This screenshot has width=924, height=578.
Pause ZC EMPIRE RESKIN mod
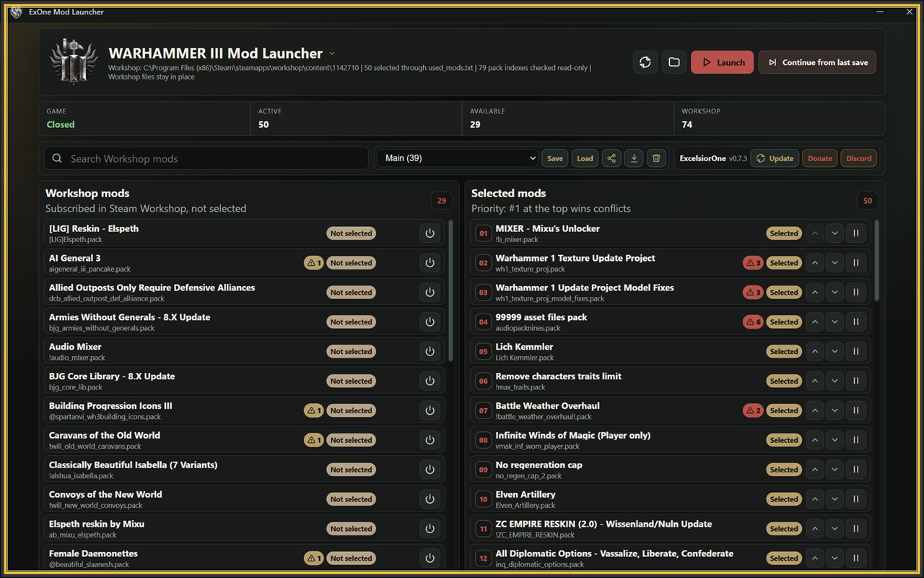tap(856, 529)
